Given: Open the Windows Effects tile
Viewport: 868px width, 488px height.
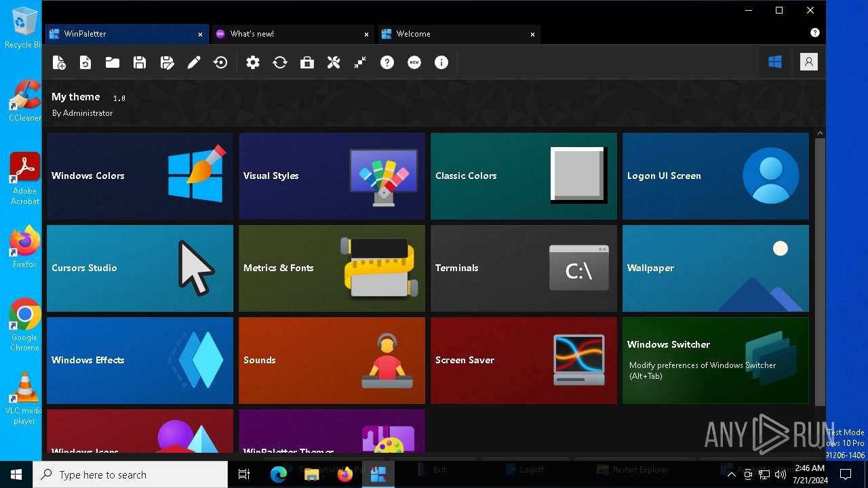Looking at the screenshot, I should click(x=140, y=361).
